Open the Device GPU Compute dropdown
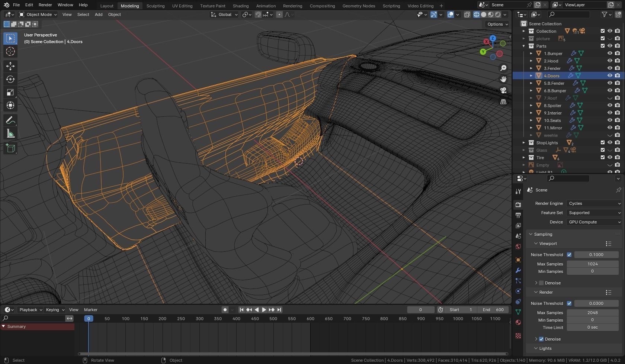625x364 pixels. point(594,222)
